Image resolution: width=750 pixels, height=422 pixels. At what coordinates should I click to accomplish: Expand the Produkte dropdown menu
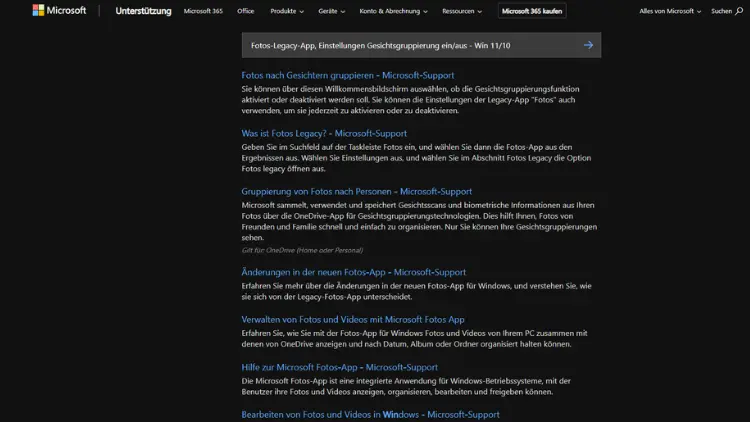287,11
